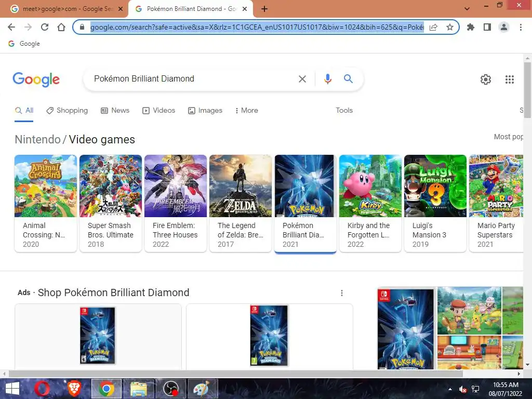
Task: Open the Super Smash Bros. Ultimate card
Action: coord(111,203)
